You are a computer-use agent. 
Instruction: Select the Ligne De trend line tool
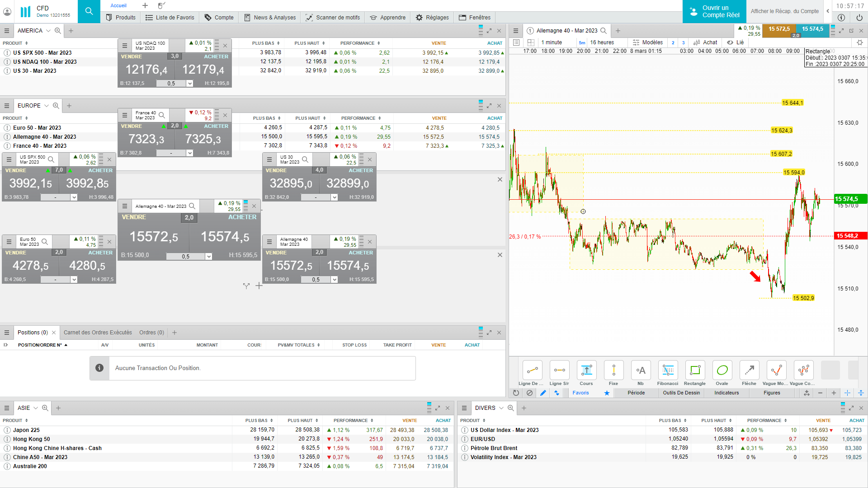coord(532,371)
